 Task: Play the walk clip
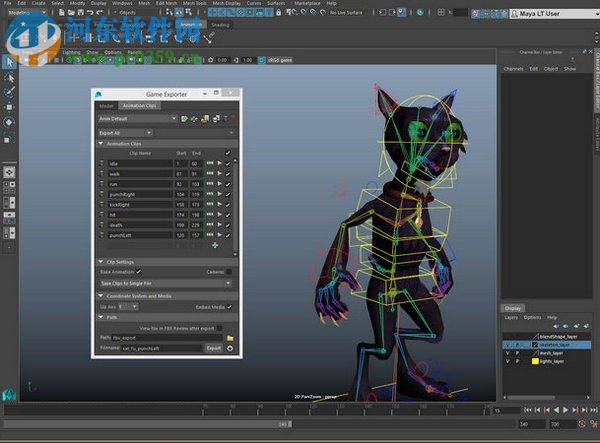(x=220, y=173)
